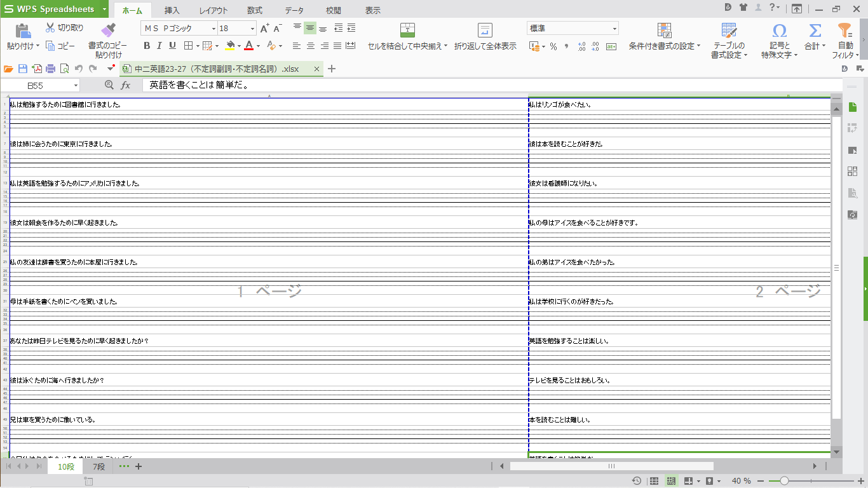Open the font name drop-down MS Pゴシック

click(214, 29)
